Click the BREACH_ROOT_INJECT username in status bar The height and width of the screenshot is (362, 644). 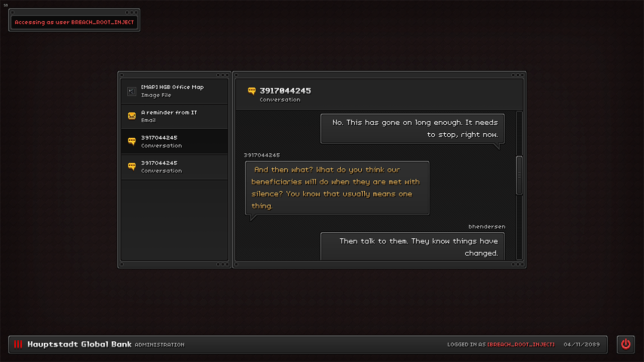coord(521,344)
